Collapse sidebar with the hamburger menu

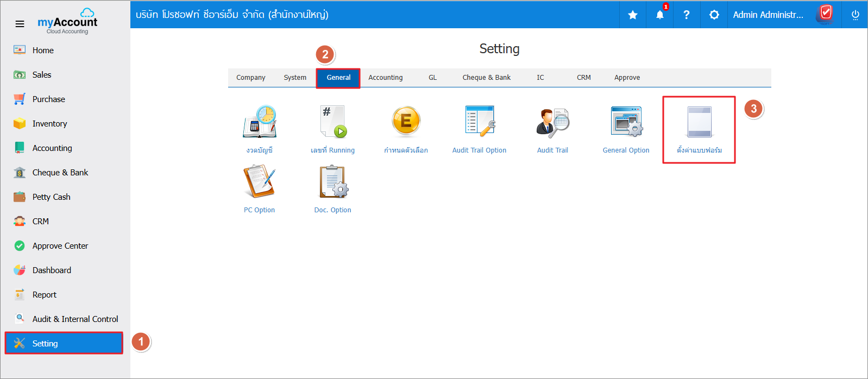pos(20,24)
